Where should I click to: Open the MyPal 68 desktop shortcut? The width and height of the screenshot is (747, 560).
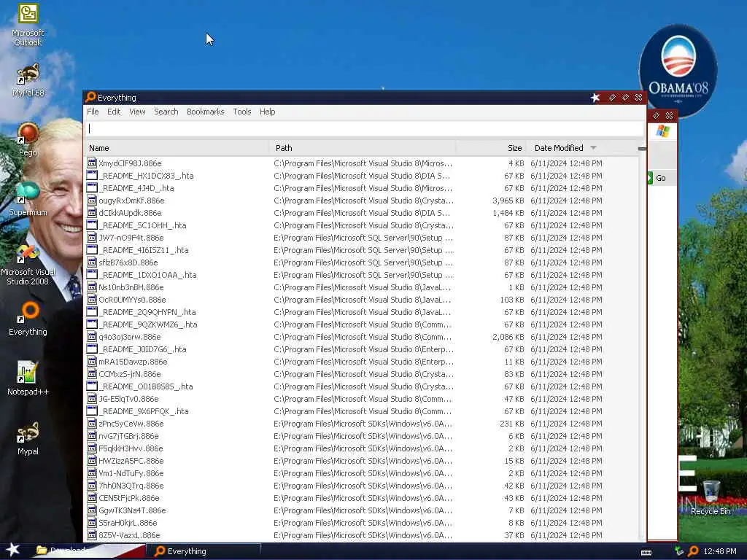[28, 80]
